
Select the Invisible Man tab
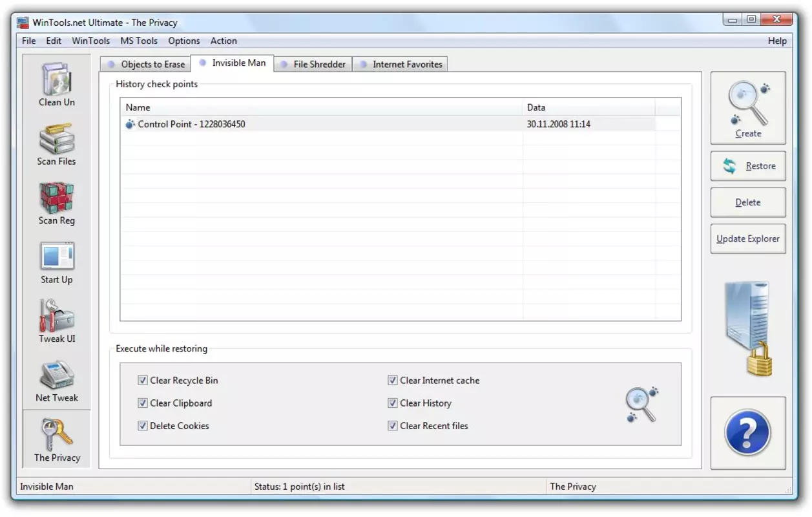[233, 63]
